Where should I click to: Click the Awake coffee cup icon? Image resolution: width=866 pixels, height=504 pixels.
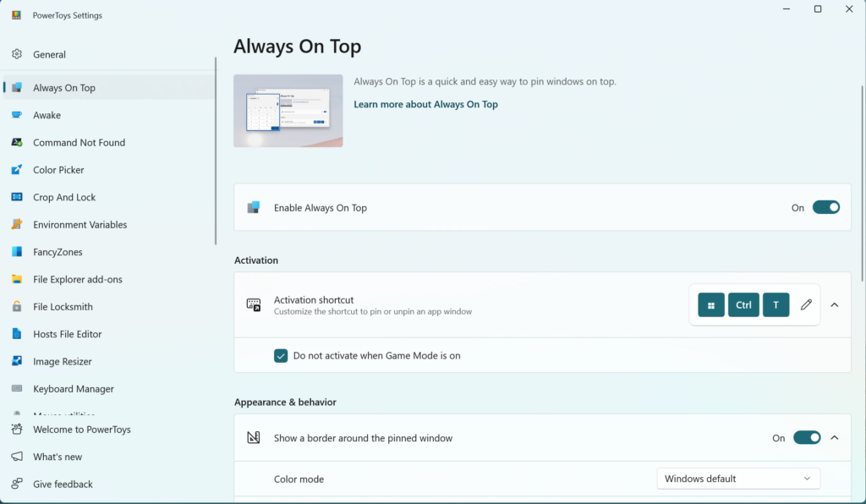pos(17,115)
